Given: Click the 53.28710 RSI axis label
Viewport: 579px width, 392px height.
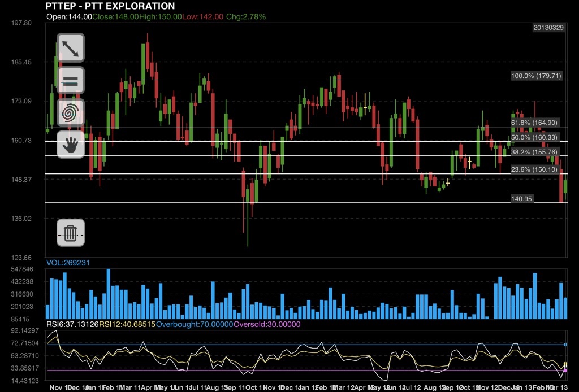Looking at the screenshot, I should 25,355.
